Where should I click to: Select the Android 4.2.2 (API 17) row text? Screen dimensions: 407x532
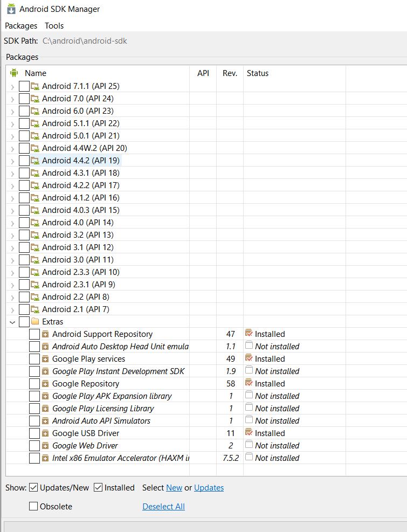click(x=81, y=185)
